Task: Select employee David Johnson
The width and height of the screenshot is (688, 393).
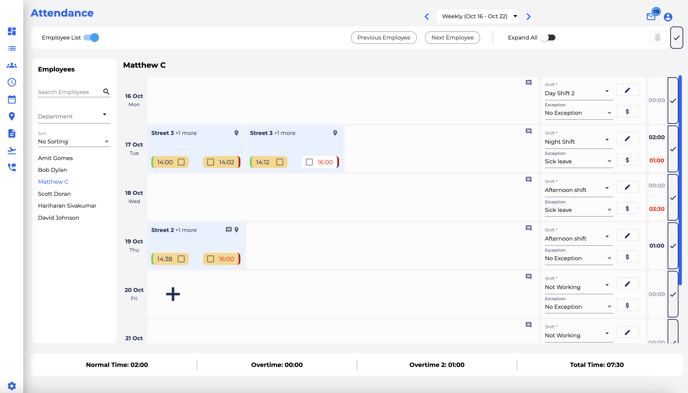Action: click(x=58, y=218)
